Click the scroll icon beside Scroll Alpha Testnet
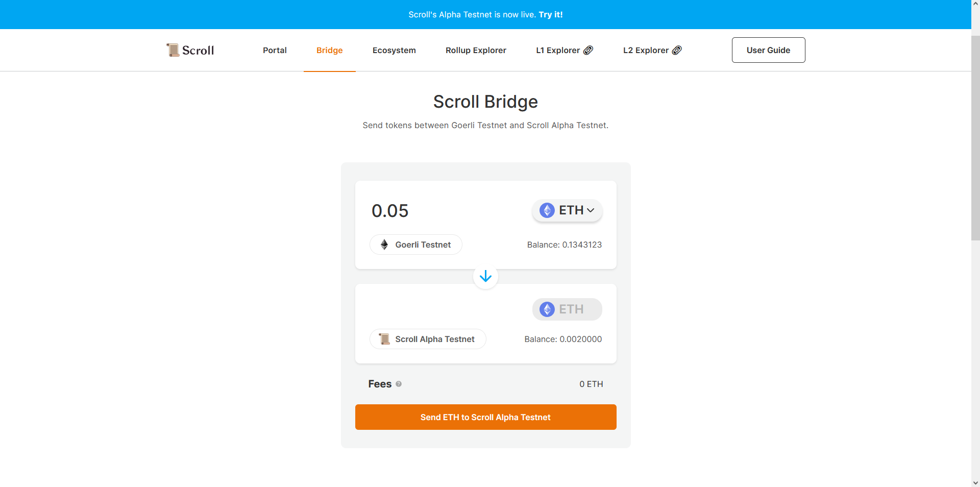This screenshot has width=980, height=487. pos(384,339)
